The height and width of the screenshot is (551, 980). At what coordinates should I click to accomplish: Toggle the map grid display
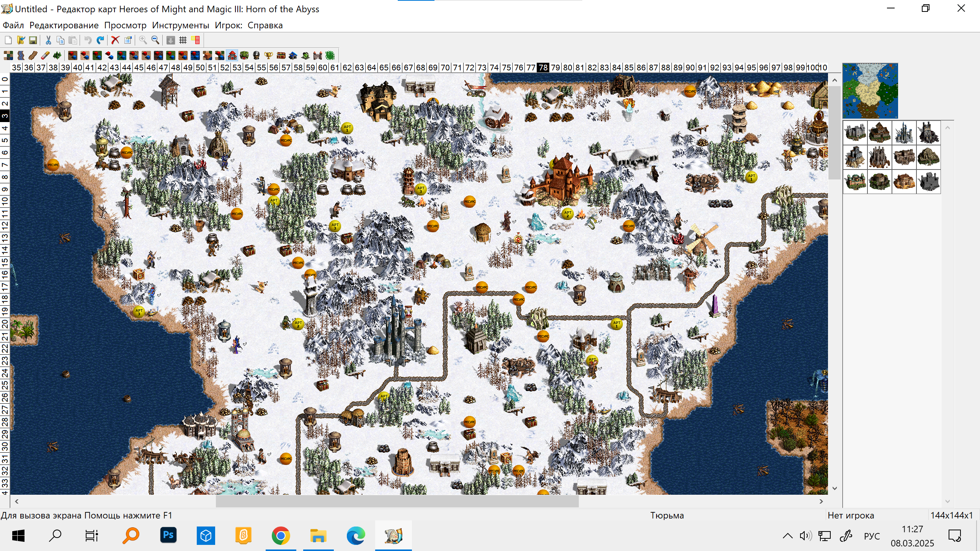pyautogui.click(x=183, y=40)
